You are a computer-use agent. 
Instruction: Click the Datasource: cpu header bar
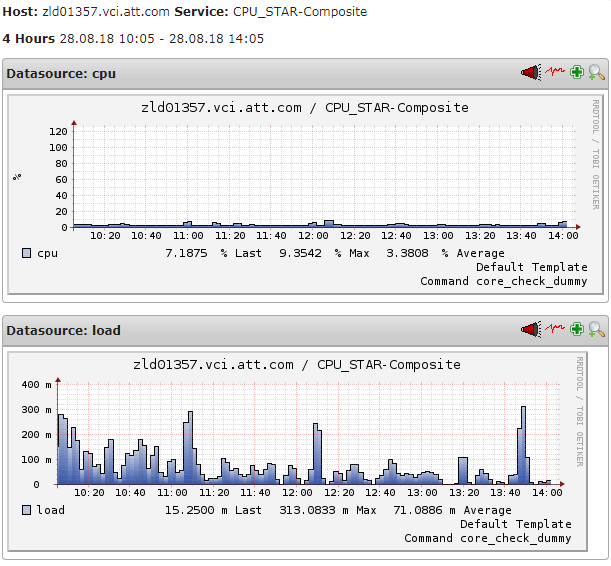306,74
